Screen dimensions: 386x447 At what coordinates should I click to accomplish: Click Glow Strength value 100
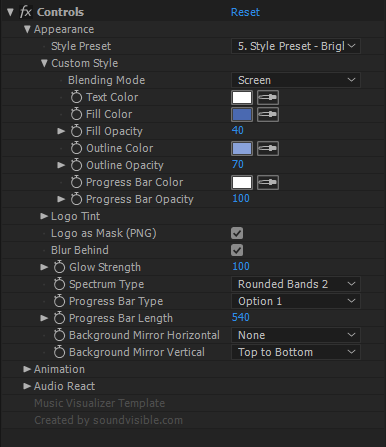[x=241, y=267]
